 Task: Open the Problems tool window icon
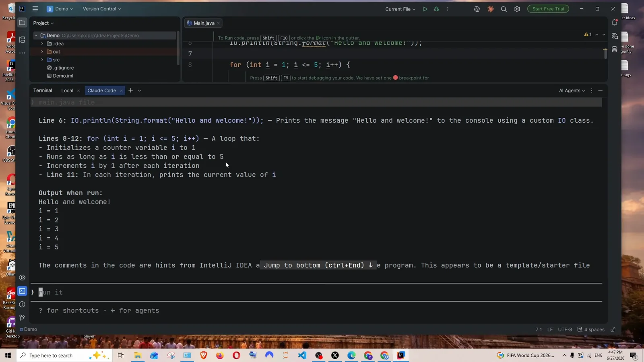[x=22, y=304]
